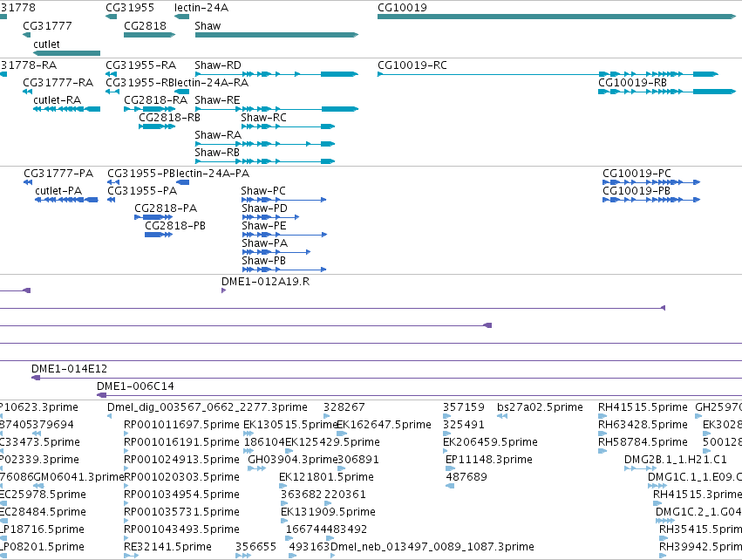The image size is (742, 560).
Task: Select the lectin-24A-PA protein glyph
Action: point(182,182)
